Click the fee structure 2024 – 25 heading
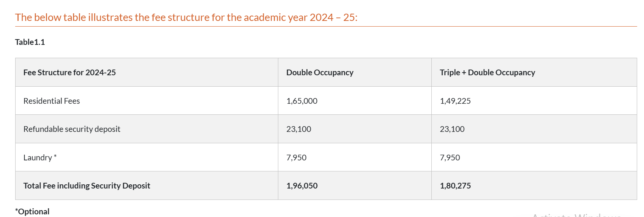This screenshot has width=644, height=217. click(186, 17)
